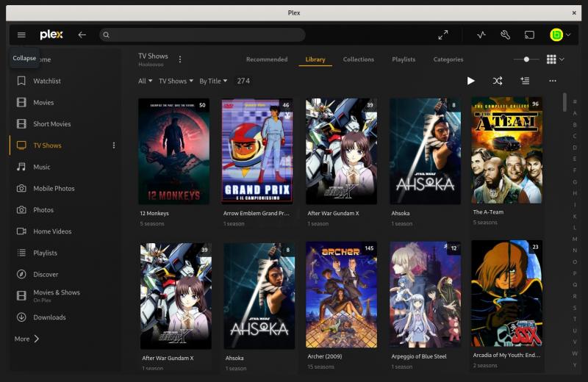Click Arcadia of My Youth title link

point(506,355)
